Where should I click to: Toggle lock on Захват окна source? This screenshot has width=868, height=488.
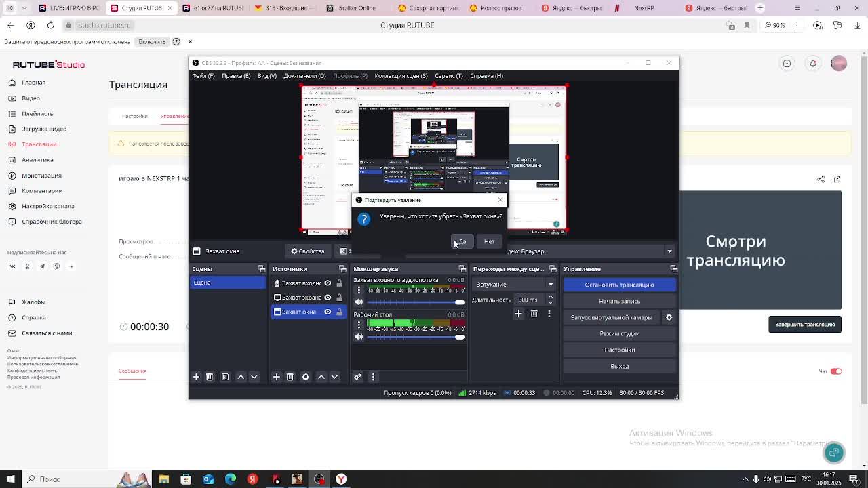coord(340,312)
